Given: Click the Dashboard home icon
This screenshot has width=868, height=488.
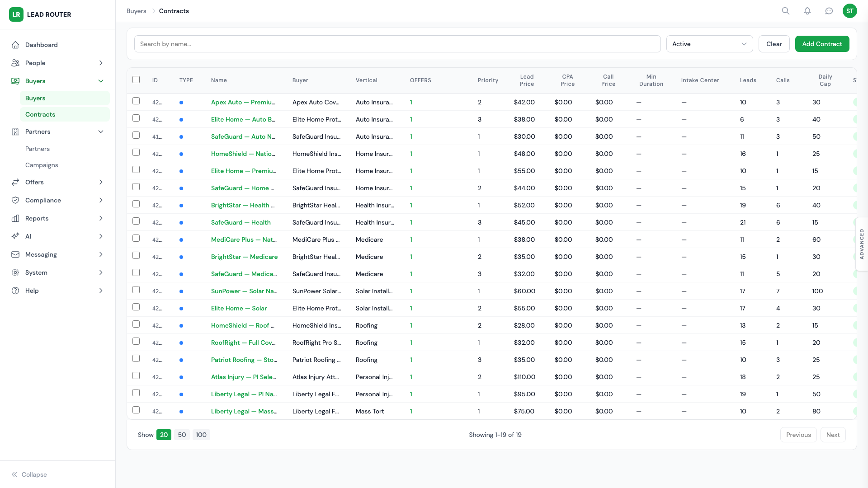Looking at the screenshot, I should tap(15, 45).
